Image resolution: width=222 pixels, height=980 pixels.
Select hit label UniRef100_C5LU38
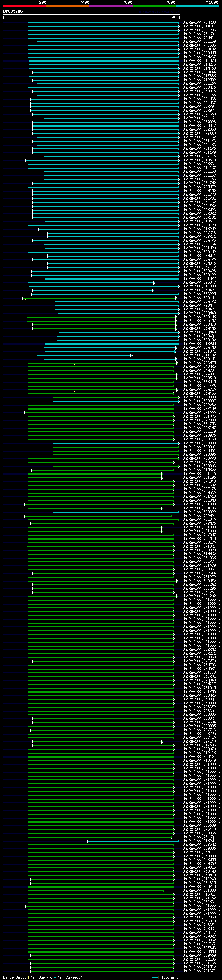[199, 99]
